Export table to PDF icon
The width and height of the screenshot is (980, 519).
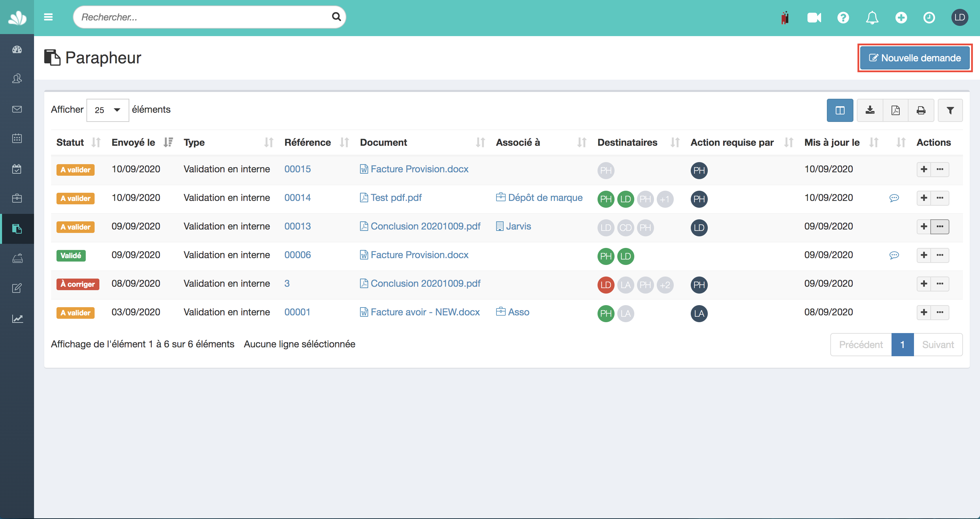896,110
